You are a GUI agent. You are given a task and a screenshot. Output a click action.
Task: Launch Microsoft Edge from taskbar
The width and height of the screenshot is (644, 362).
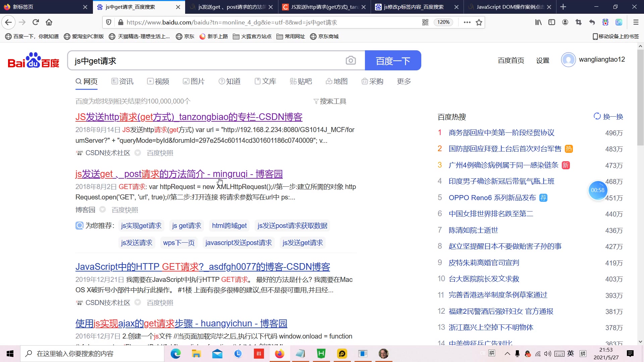coord(175,354)
